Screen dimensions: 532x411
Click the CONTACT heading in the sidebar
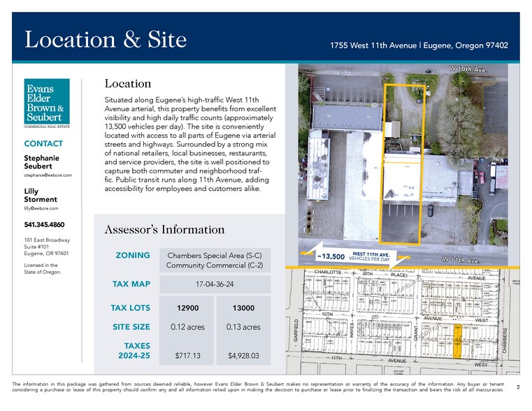pyautogui.click(x=43, y=143)
